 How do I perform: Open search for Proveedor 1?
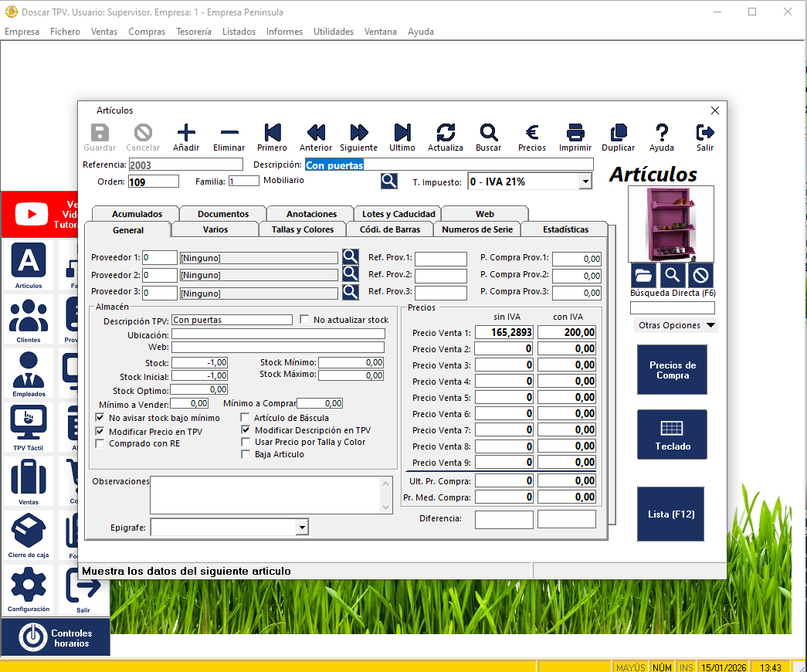pos(351,258)
